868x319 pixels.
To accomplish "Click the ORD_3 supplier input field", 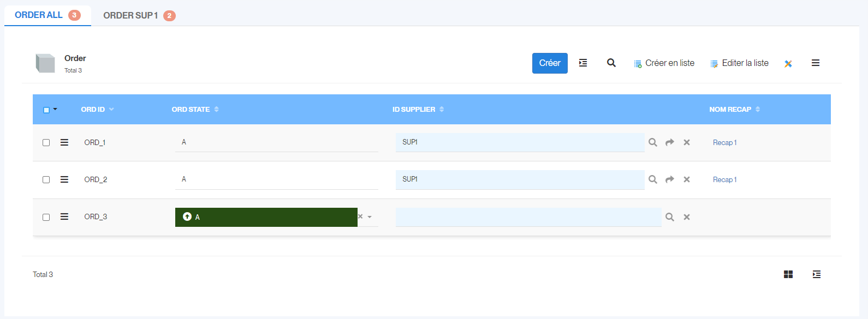I will (x=528, y=217).
